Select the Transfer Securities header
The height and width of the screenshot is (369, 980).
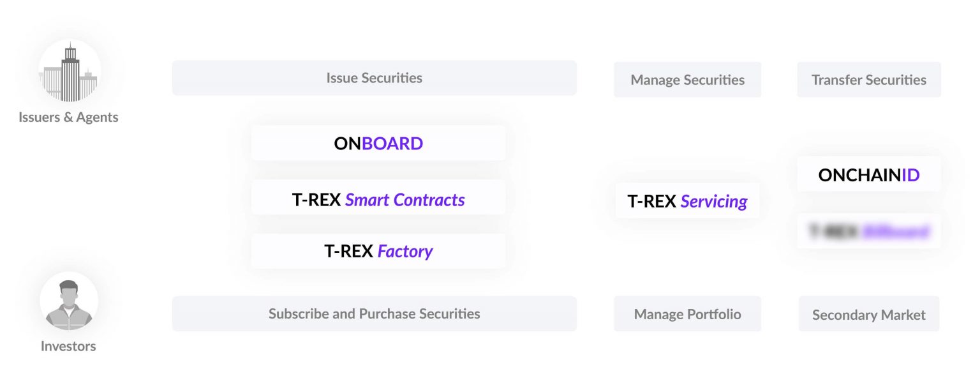(x=869, y=80)
